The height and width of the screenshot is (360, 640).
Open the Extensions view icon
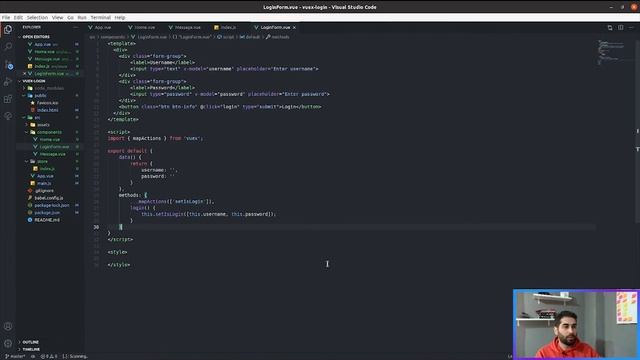[8, 99]
